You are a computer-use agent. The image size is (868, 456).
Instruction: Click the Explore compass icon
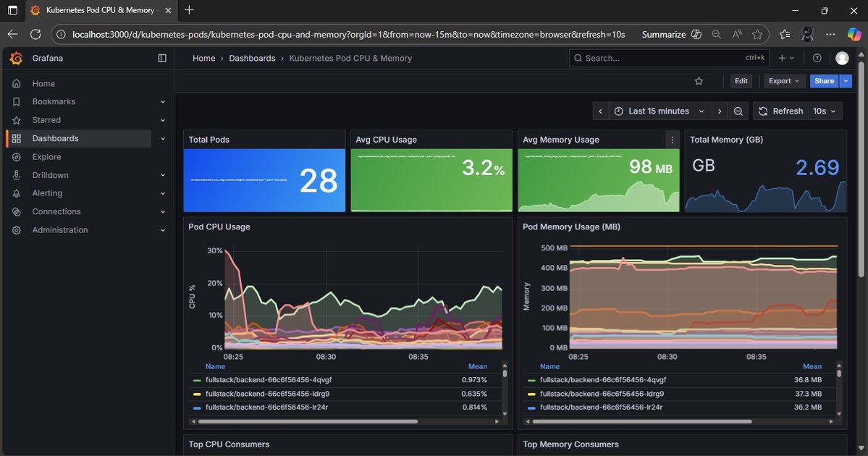[x=17, y=157]
